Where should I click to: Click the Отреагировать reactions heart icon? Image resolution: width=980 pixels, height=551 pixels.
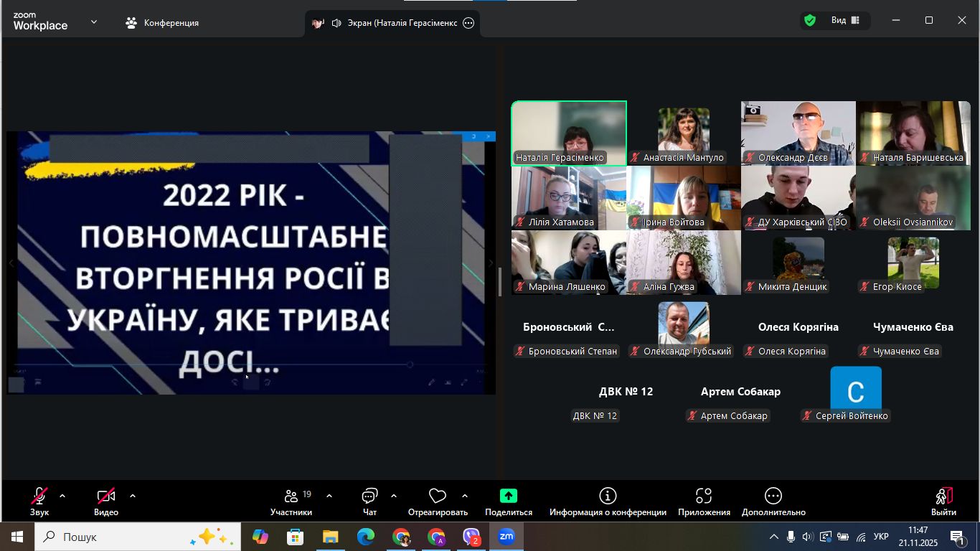[x=437, y=501]
